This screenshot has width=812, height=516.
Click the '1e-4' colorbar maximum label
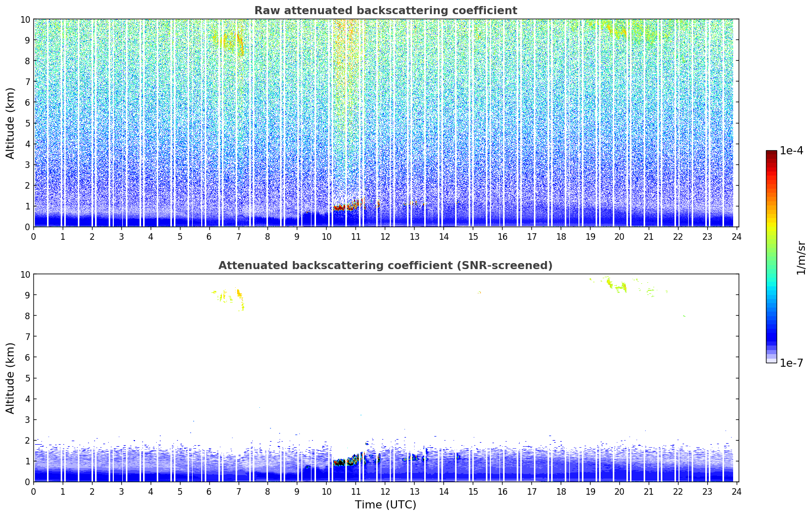point(791,151)
